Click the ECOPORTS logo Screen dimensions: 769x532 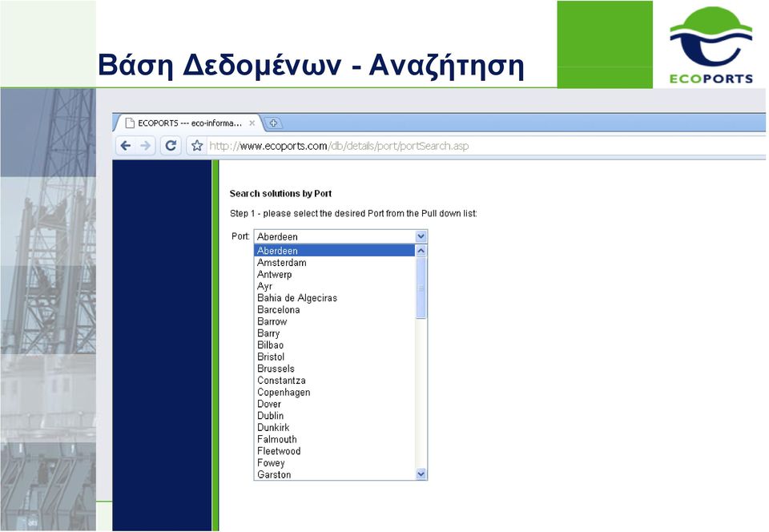point(711,45)
